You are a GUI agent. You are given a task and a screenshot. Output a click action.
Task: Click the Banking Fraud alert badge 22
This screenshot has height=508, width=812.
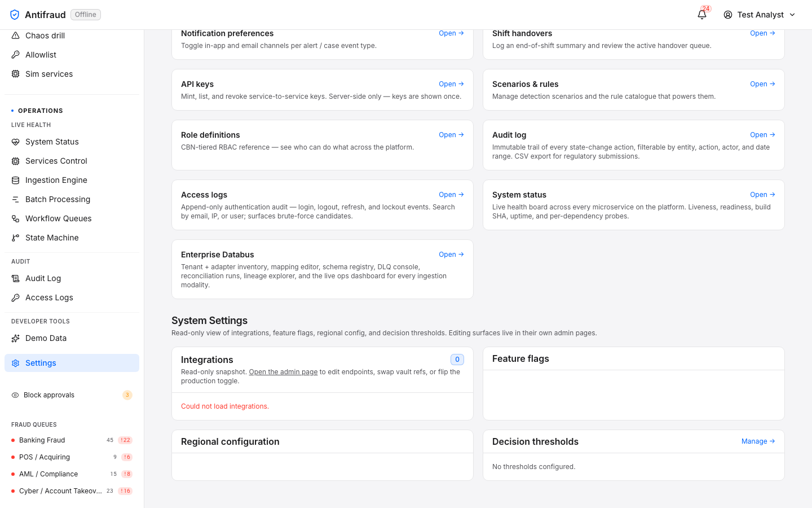[125, 440]
